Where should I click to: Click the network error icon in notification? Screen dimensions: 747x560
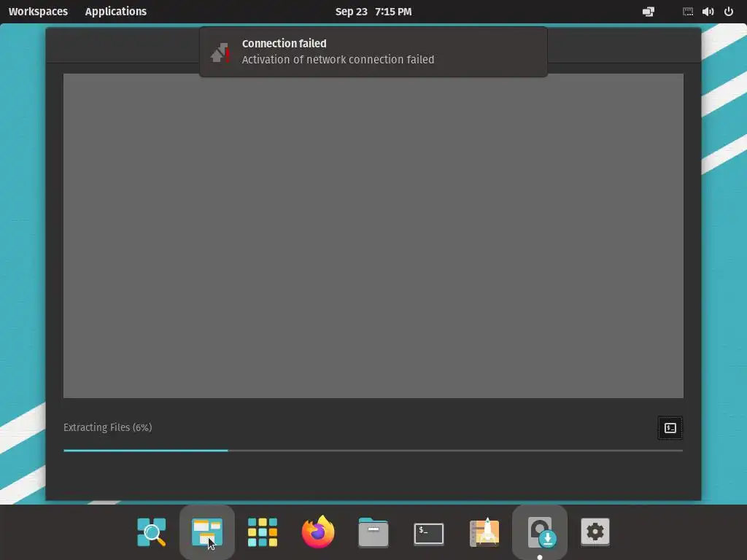(x=220, y=52)
